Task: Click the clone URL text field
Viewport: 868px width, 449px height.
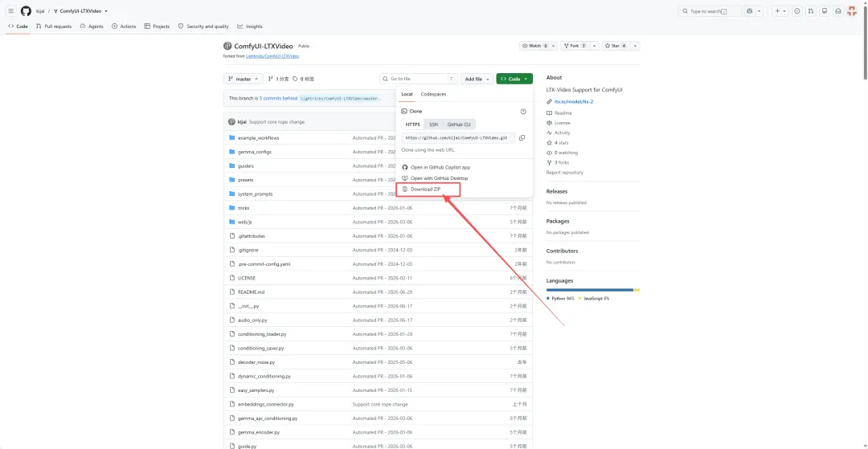Action: (x=458, y=137)
